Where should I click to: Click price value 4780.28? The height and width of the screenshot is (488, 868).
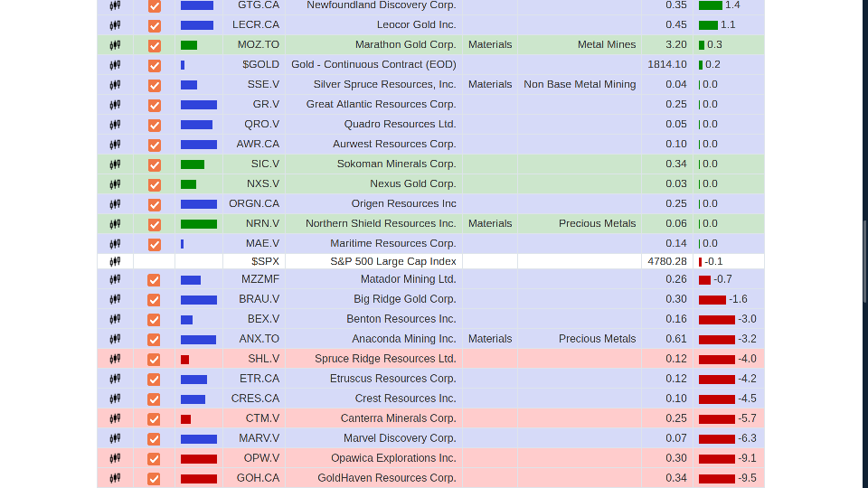click(x=667, y=262)
